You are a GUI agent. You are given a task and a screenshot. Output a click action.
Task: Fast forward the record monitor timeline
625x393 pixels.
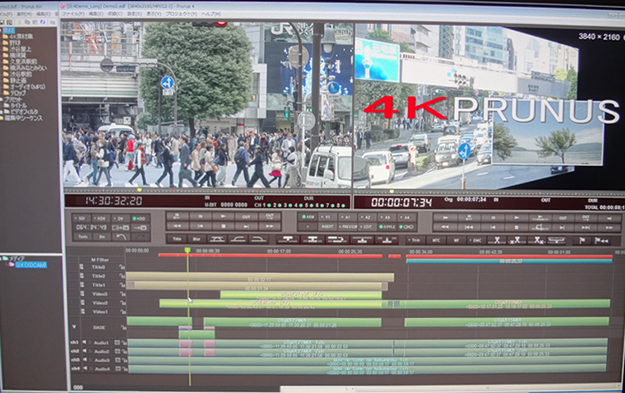click(609, 228)
